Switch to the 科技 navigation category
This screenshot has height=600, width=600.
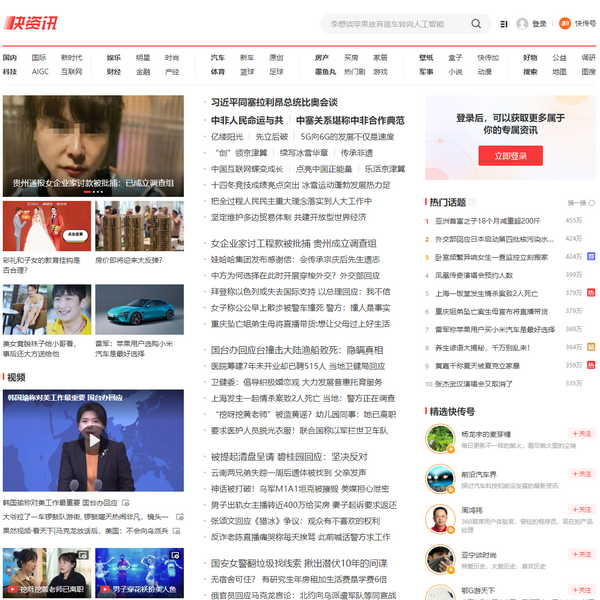10,72
